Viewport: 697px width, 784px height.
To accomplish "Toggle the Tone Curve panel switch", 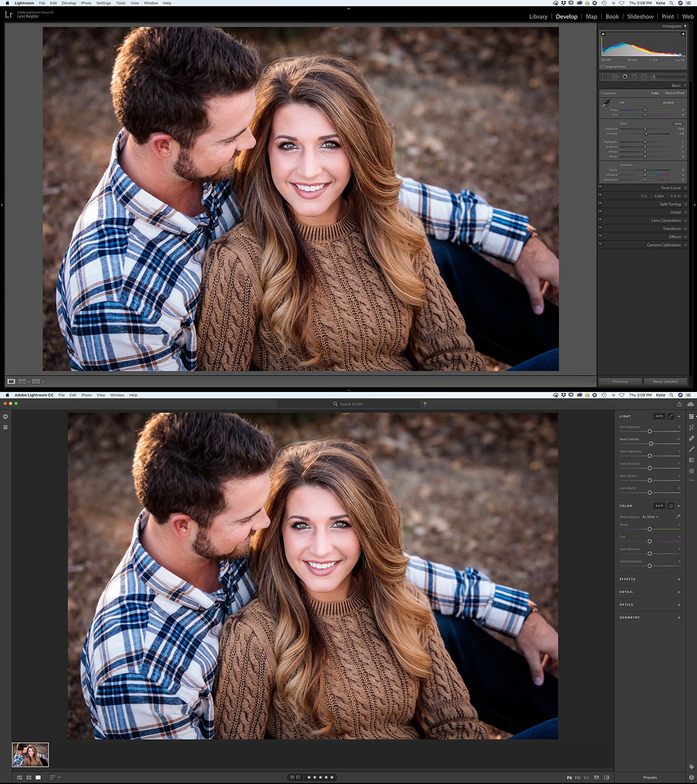I will (x=600, y=187).
